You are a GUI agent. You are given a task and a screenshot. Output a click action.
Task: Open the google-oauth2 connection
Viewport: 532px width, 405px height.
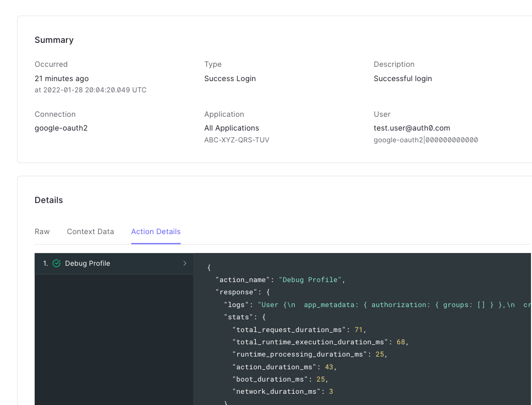(61, 128)
